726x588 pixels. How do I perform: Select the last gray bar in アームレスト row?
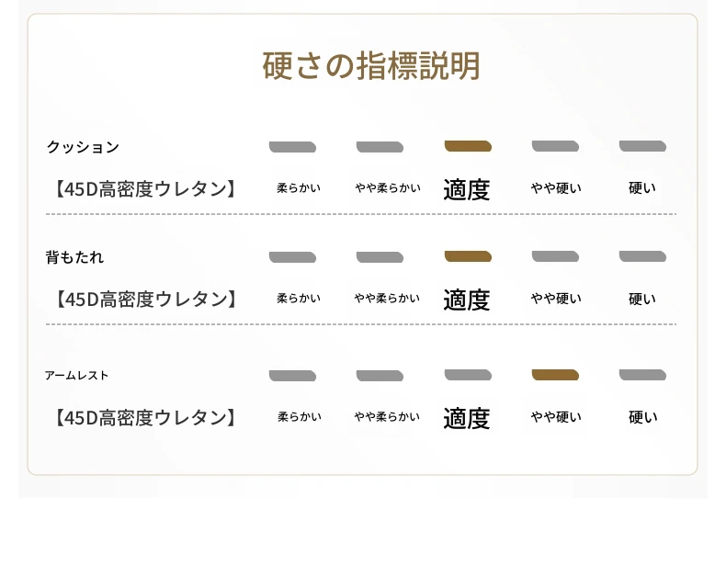(x=642, y=375)
